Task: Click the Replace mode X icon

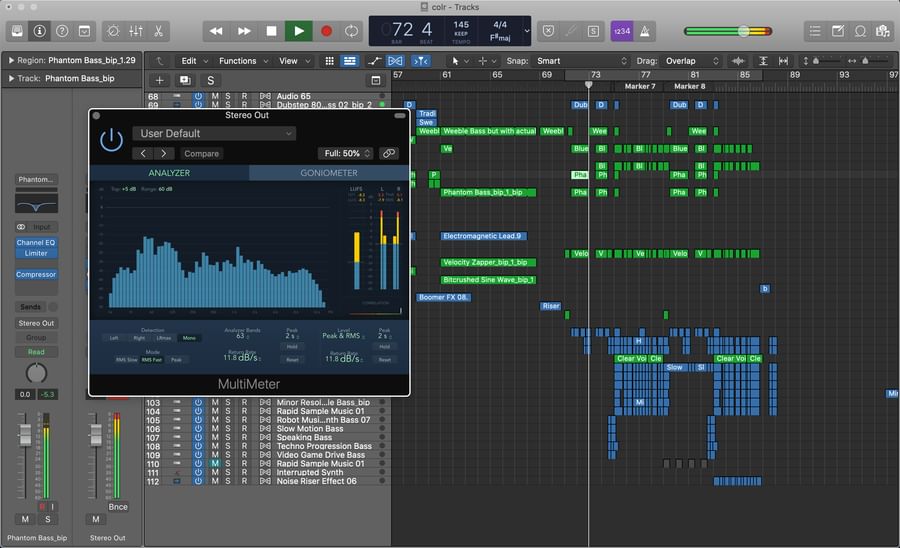Action: point(548,31)
